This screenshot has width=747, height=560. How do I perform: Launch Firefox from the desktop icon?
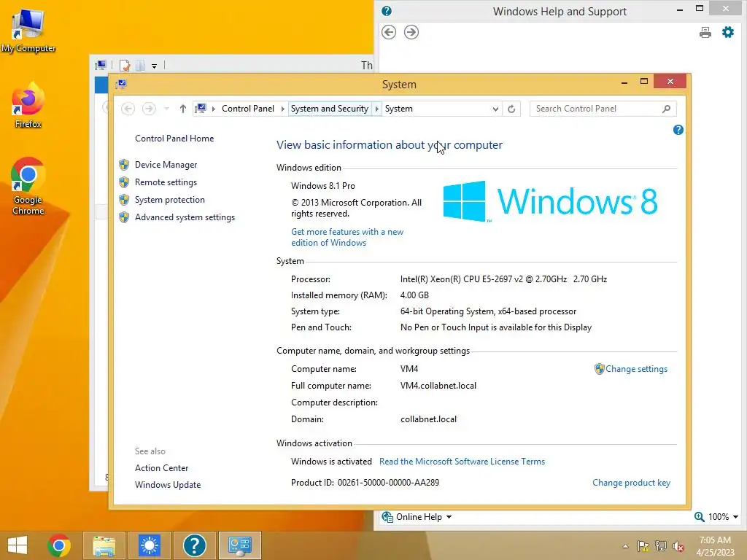[28, 105]
